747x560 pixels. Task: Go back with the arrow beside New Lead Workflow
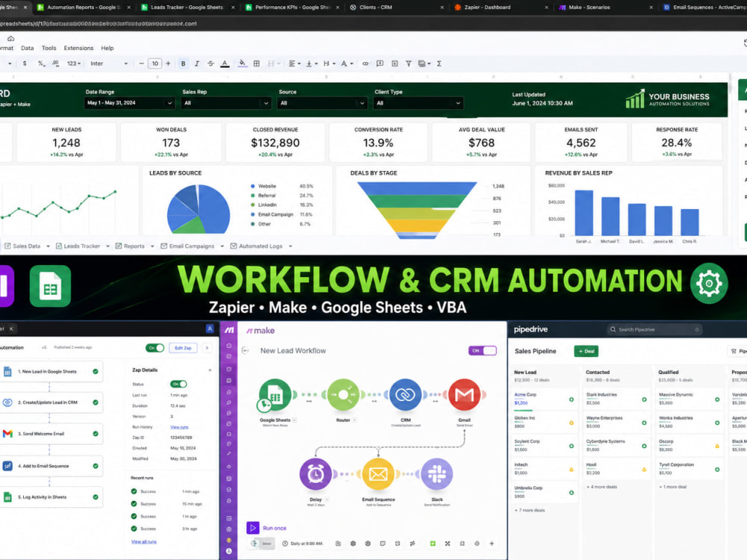tap(245, 350)
